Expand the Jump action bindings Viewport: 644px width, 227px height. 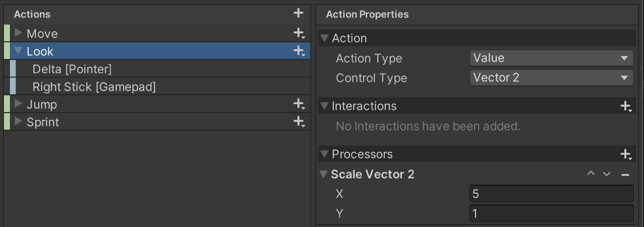[x=19, y=104]
